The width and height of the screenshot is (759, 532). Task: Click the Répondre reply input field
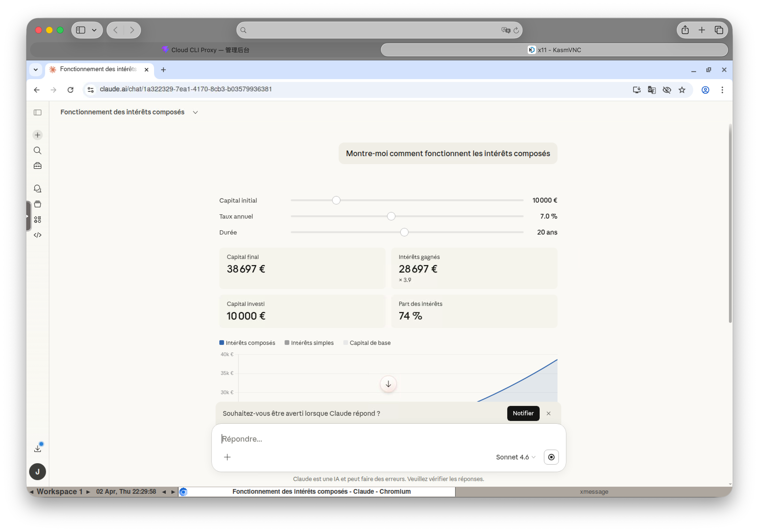click(x=388, y=439)
